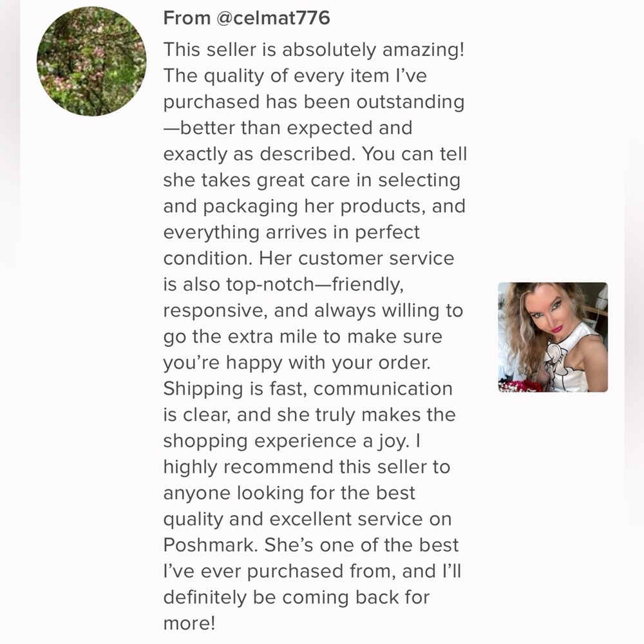Click "condition. Her customer service" line
Viewport: 644px width, 644px height.
point(308,258)
